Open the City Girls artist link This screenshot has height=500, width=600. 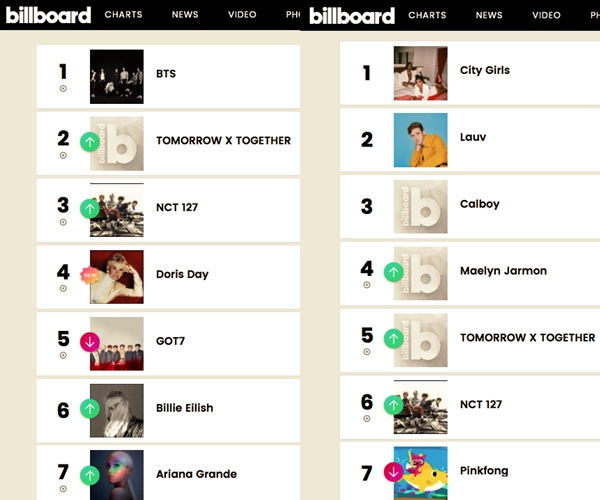pos(485,71)
